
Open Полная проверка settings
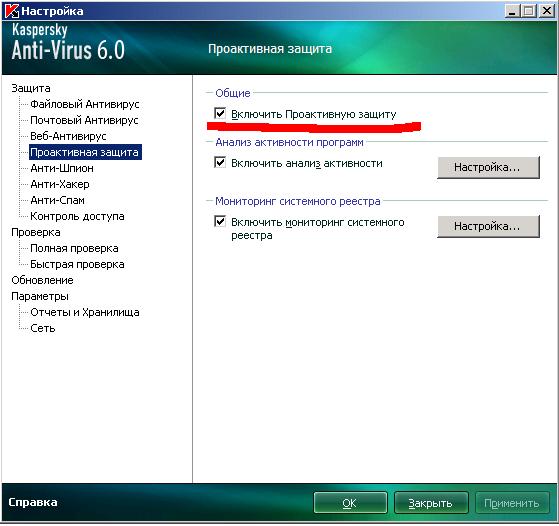[75, 248]
